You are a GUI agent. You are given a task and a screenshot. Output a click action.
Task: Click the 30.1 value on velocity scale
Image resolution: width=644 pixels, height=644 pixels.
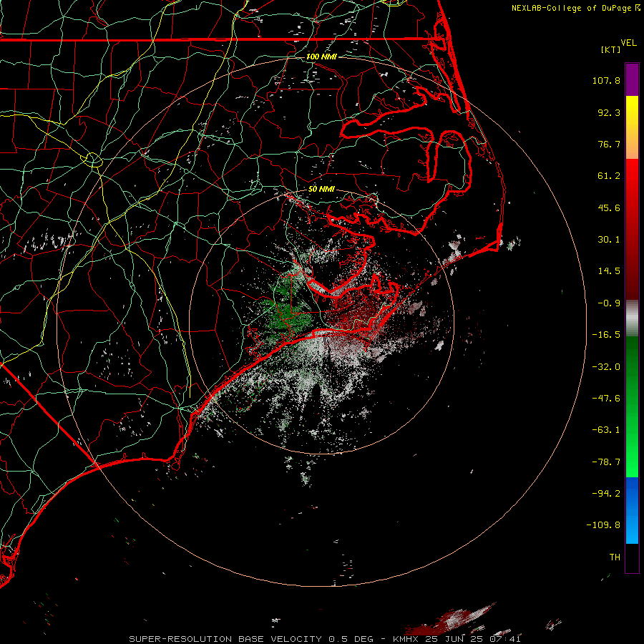(x=609, y=240)
